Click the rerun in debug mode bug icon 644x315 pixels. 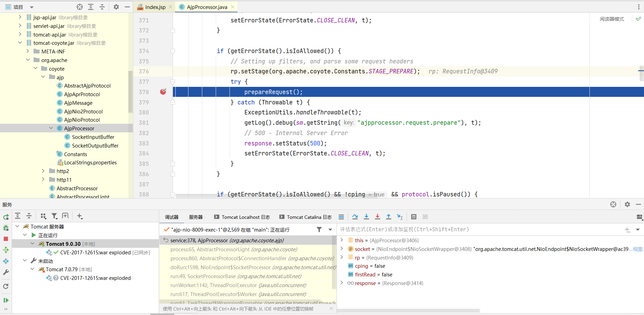tap(6, 228)
